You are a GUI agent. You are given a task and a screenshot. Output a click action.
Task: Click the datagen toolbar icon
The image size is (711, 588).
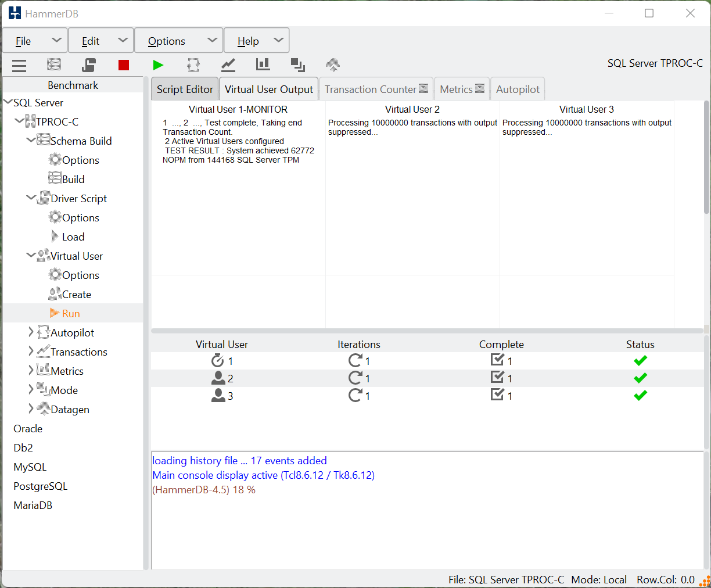[x=333, y=65]
